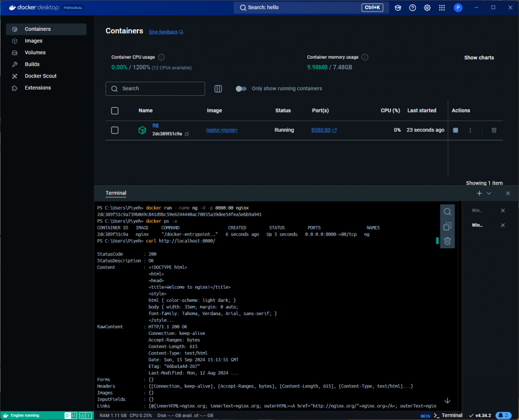519x420 pixels.
Task: Show info for Container CPU usage
Action: [x=161, y=57]
